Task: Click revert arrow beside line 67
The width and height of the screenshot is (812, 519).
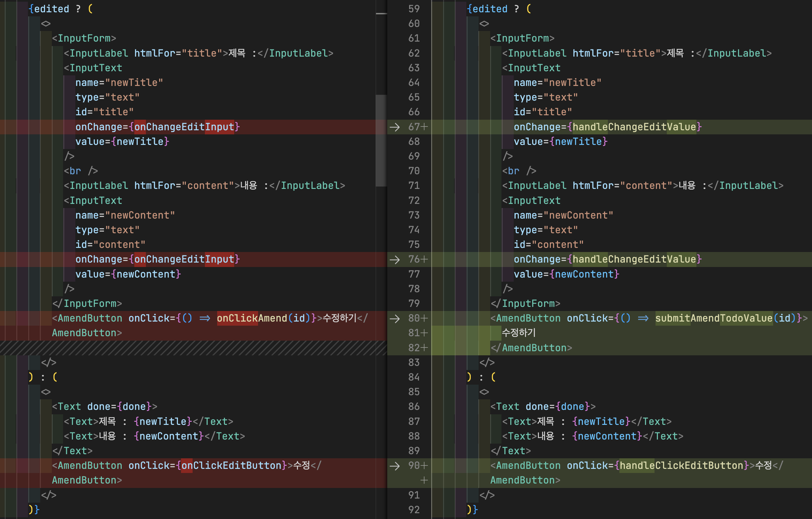Action: click(x=394, y=127)
